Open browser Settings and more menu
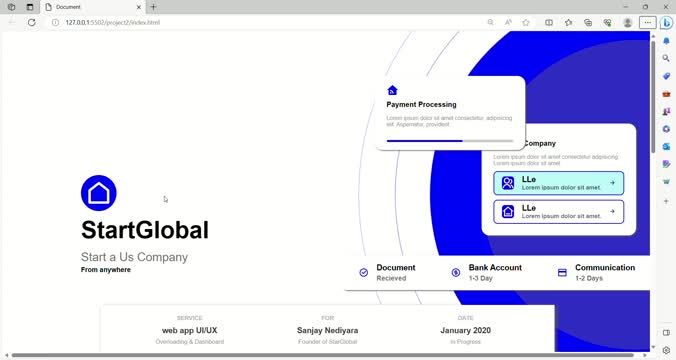The width and height of the screenshot is (676, 360). (x=648, y=22)
